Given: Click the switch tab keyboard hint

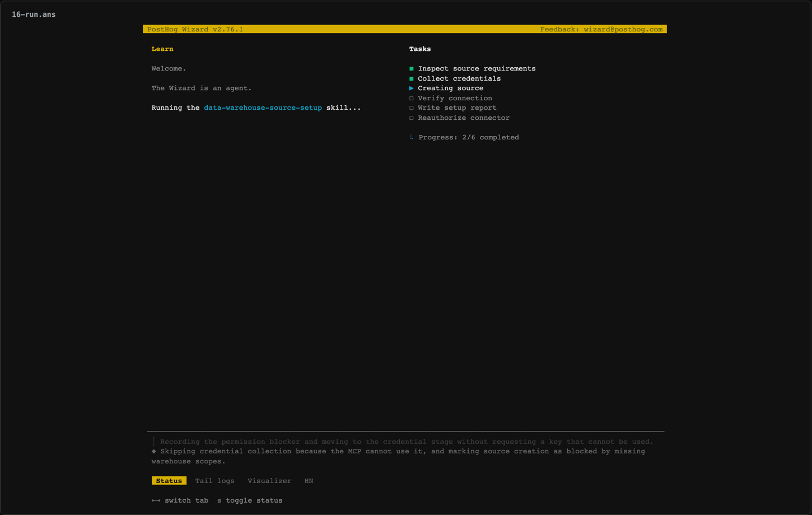Looking at the screenshot, I should (180, 500).
